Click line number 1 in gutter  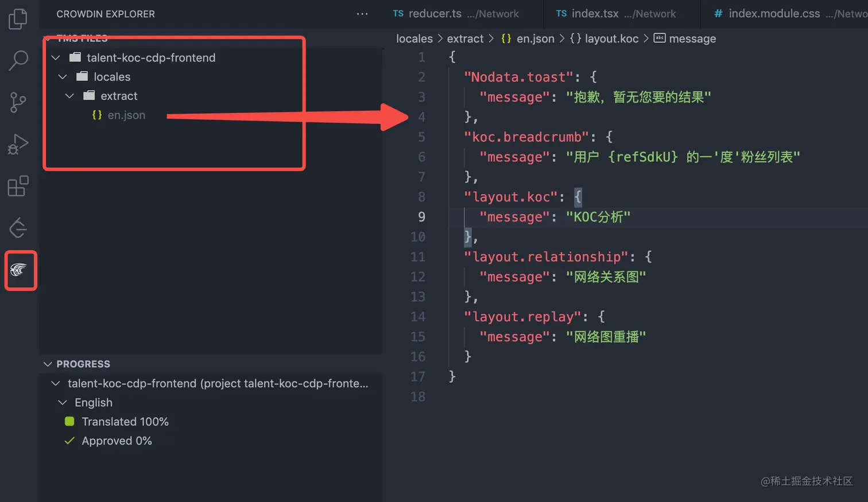click(421, 57)
